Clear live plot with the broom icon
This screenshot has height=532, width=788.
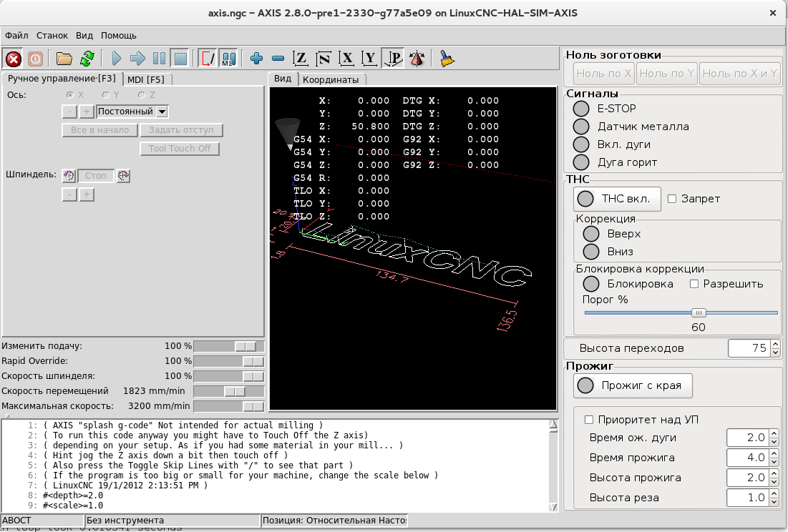coord(447,59)
